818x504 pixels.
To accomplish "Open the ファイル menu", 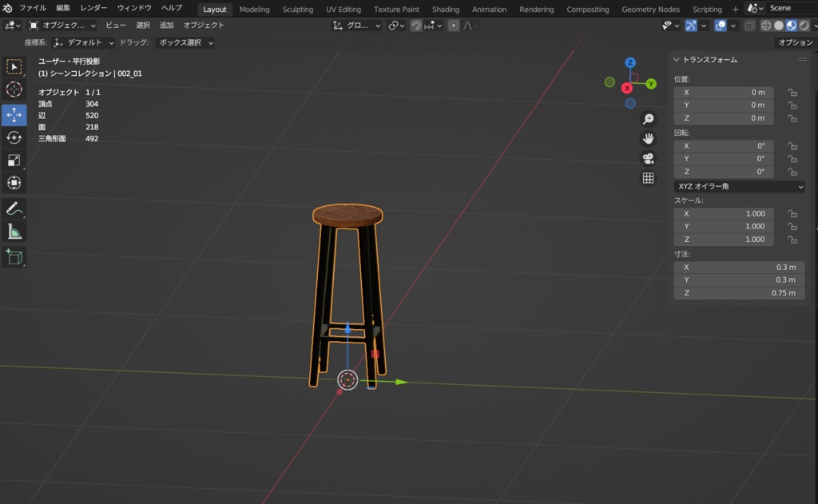I will click(x=32, y=8).
